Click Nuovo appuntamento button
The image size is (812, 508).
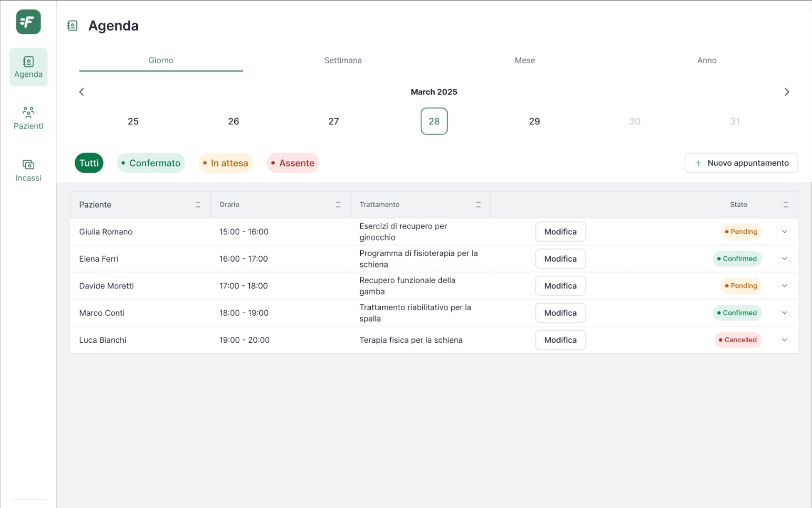coord(742,163)
